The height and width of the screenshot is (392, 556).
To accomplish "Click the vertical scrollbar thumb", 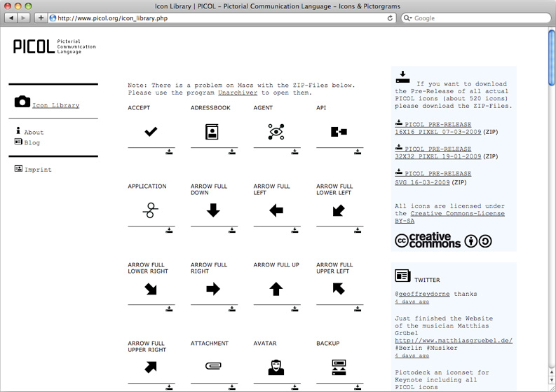I will [x=552, y=58].
